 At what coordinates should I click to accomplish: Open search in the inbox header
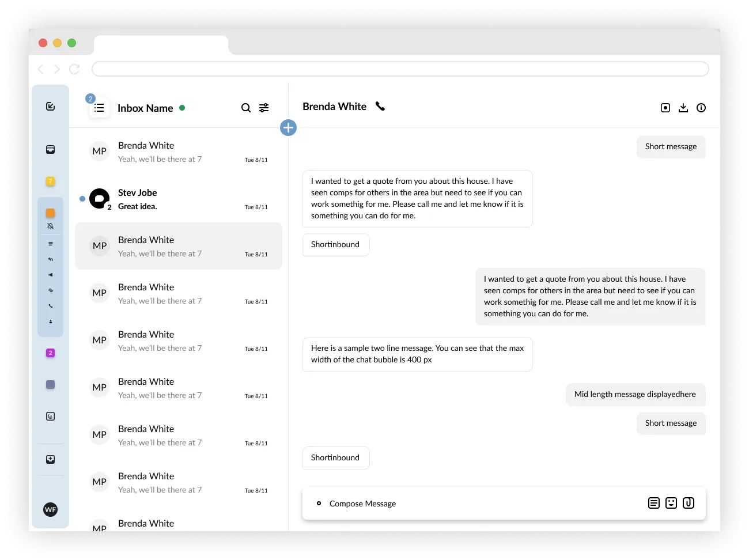(x=246, y=108)
